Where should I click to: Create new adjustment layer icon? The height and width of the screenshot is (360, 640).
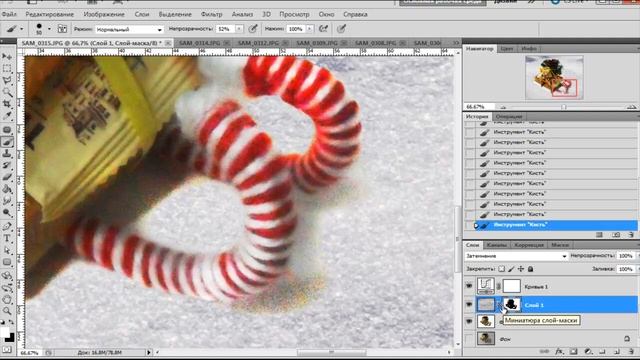click(588, 351)
